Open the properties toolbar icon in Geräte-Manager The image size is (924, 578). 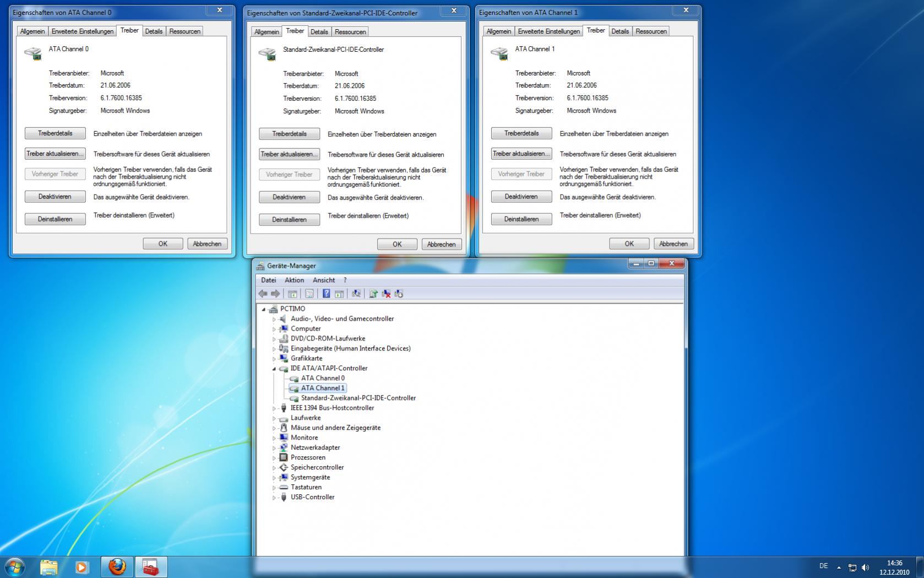click(x=309, y=294)
